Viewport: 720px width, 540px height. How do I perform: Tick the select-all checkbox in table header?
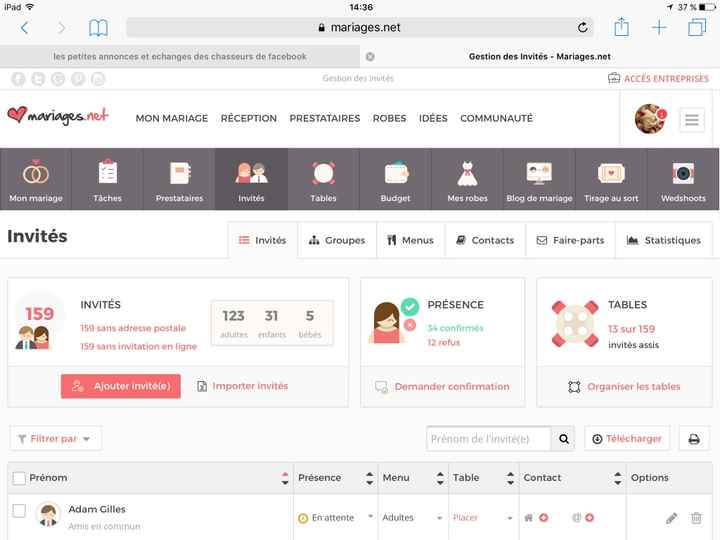click(19, 478)
